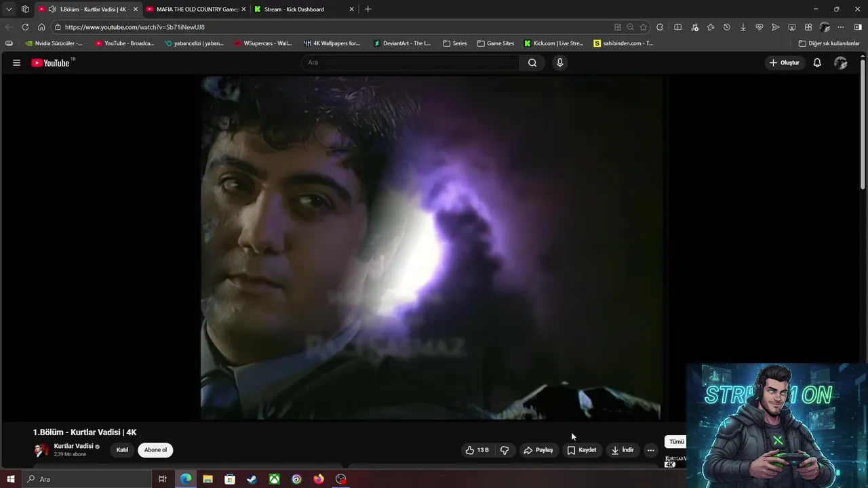Open the YouTube hamburger guide menu

[x=16, y=62]
